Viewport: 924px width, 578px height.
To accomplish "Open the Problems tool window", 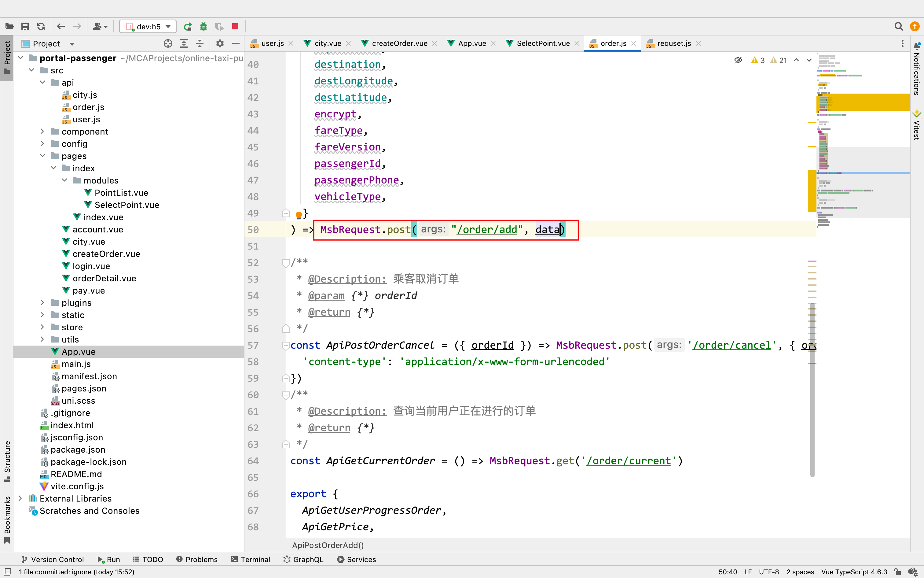I will point(197,559).
